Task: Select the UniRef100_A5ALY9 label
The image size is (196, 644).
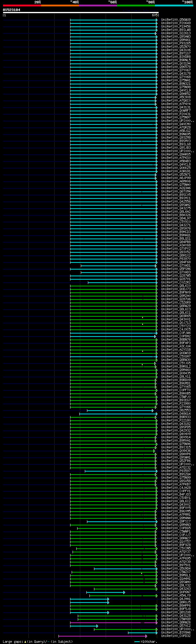Action: tap(176, 596)
